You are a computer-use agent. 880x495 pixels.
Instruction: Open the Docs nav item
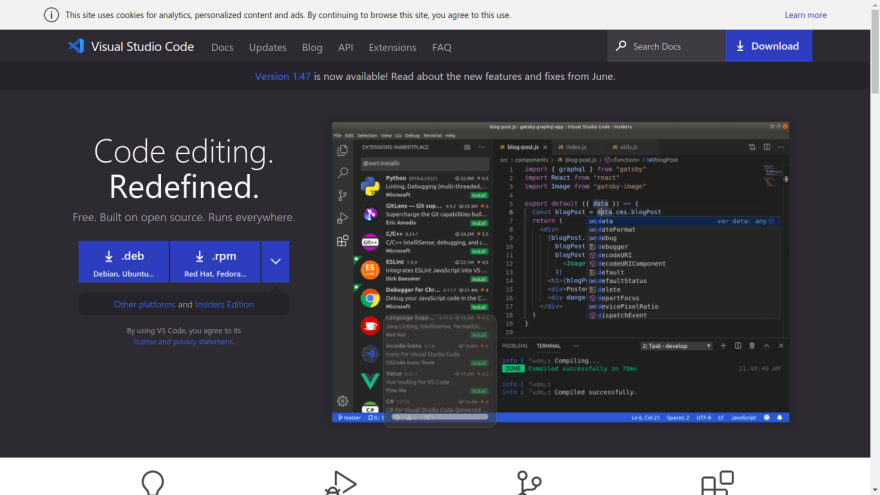pyautogui.click(x=222, y=47)
